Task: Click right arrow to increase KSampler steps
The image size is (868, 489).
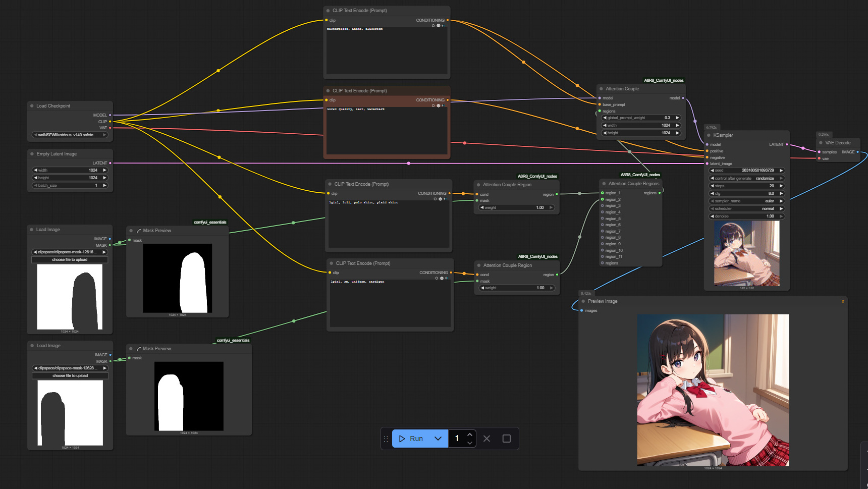Action: coord(781,186)
